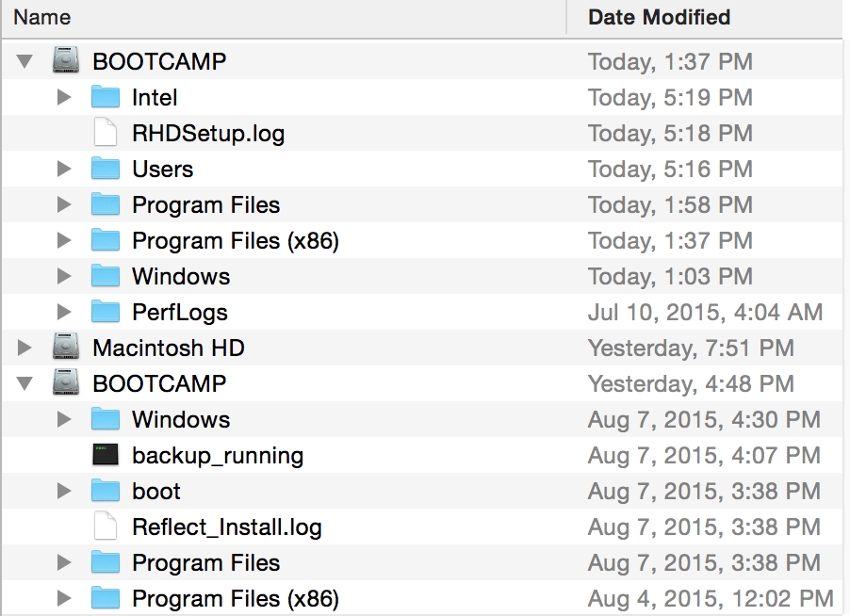This screenshot has height=616, width=850.
Task: Click the backup_running executable icon
Action: tap(106, 455)
